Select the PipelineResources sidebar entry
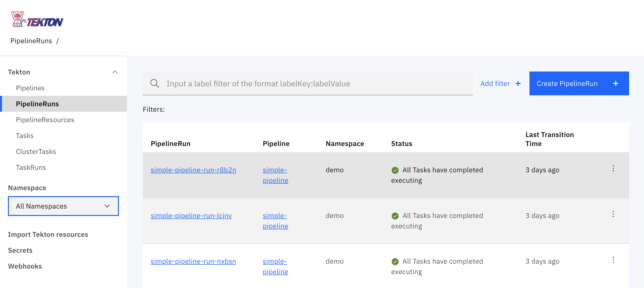This screenshot has height=288, width=644. [x=45, y=120]
